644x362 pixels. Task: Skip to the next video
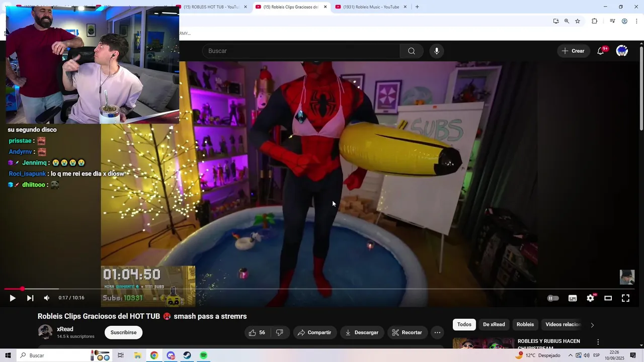30,298
